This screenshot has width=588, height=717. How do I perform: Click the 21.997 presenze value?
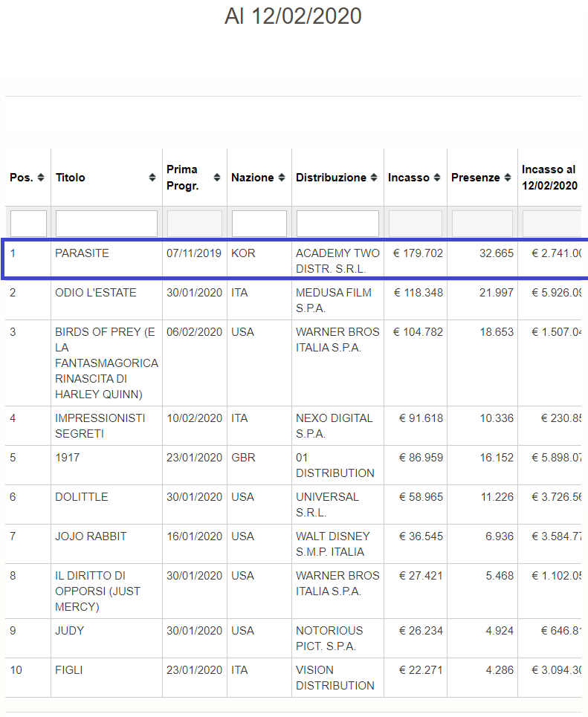[497, 293]
